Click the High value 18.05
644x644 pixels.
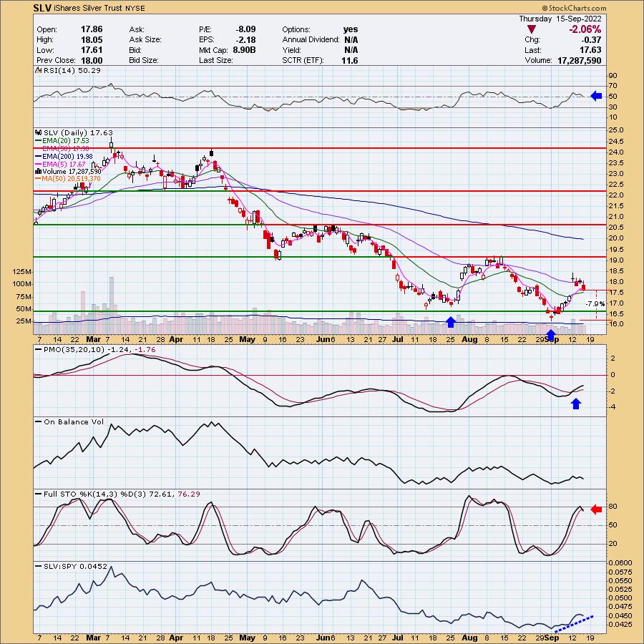pyautogui.click(x=92, y=40)
